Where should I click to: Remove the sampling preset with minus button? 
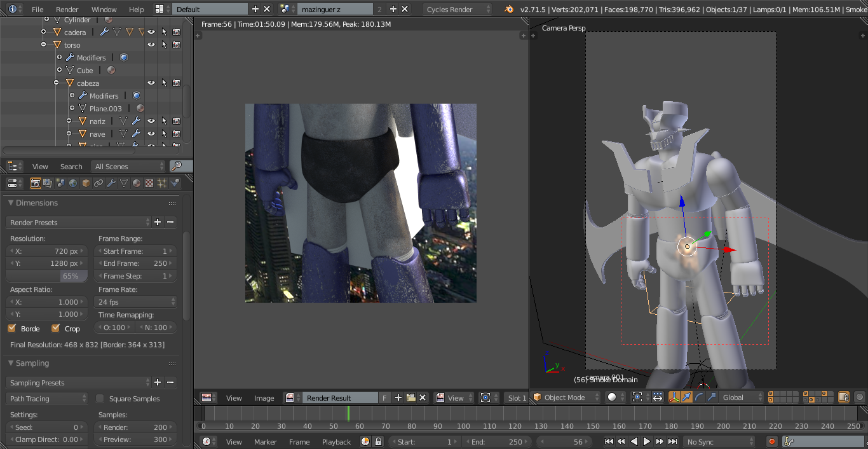(170, 382)
